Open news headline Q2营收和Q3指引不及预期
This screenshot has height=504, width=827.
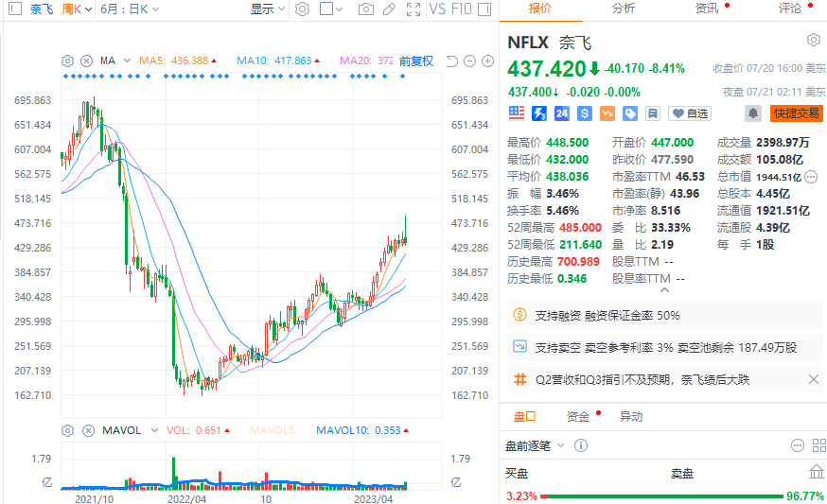pos(642,379)
